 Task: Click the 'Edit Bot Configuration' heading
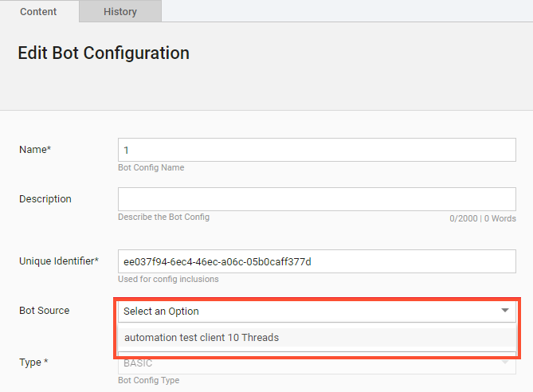(104, 53)
